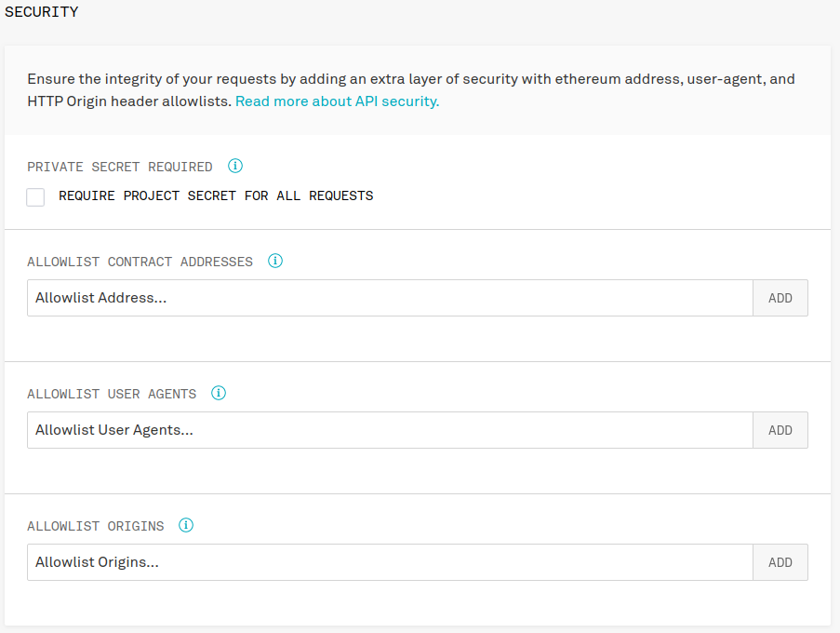Focus the Allowlist Address input field

click(390, 298)
